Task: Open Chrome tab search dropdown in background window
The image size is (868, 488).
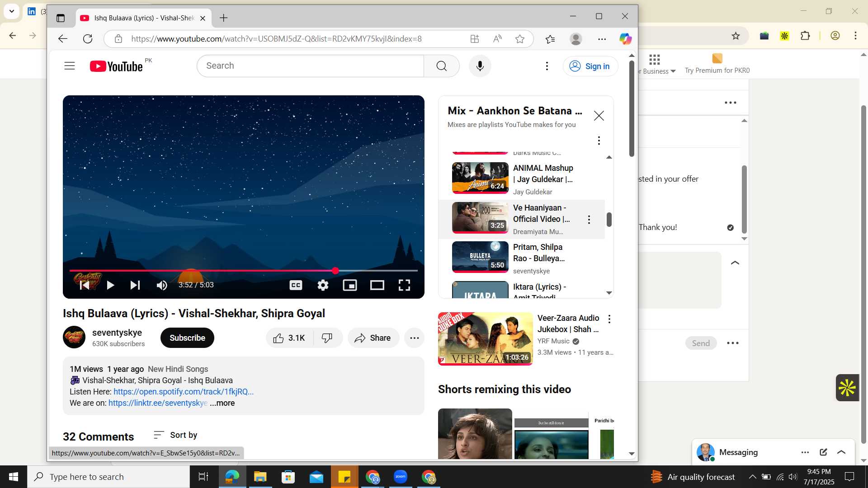Action: (11, 11)
